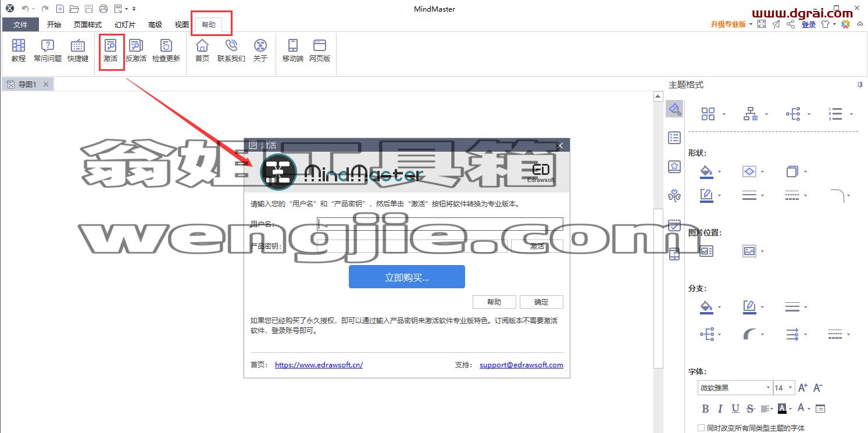Open the 网页版 web version
This screenshot has width=868, height=433.
point(320,51)
